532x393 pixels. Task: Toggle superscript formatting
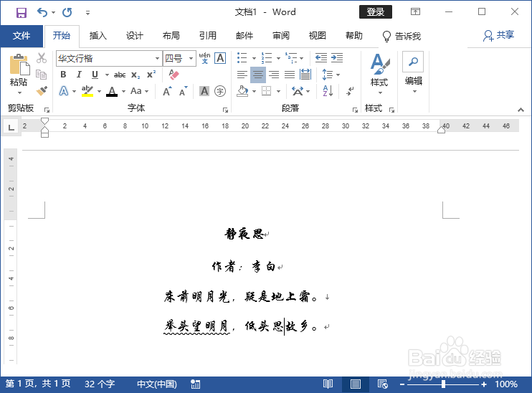(x=151, y=75)
